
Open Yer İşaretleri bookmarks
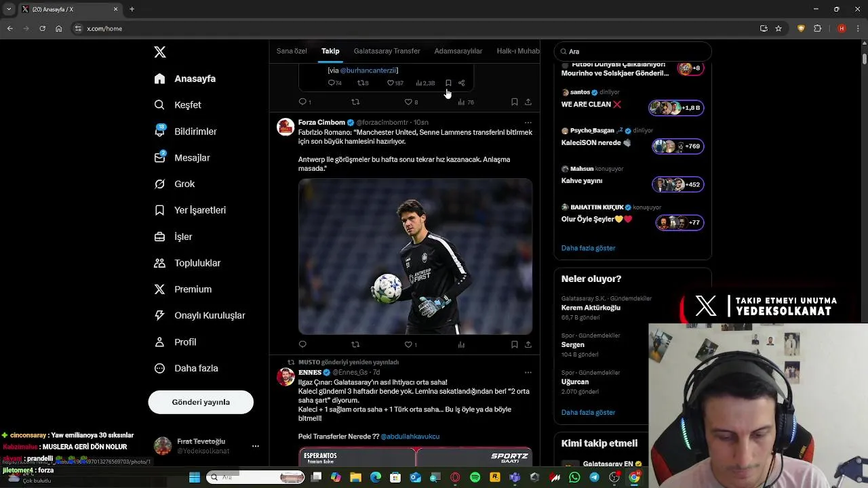tap(190, 210)
